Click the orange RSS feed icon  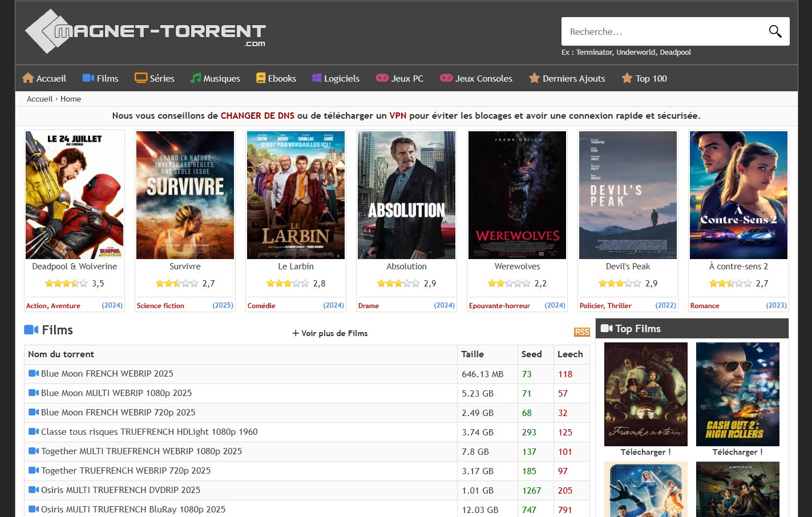[581, 332]
